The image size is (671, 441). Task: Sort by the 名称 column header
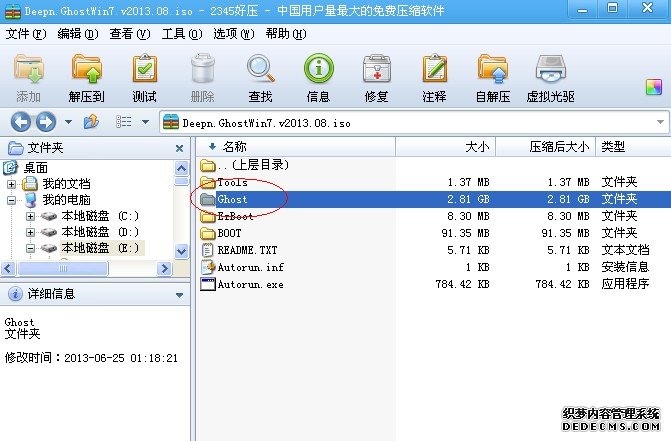[296, 147]
